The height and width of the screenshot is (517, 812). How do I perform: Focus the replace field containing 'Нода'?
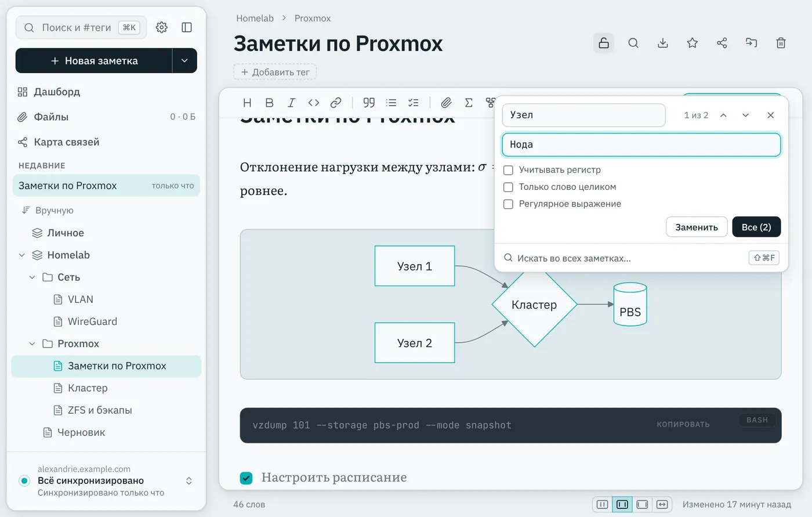tap(641, 144)
